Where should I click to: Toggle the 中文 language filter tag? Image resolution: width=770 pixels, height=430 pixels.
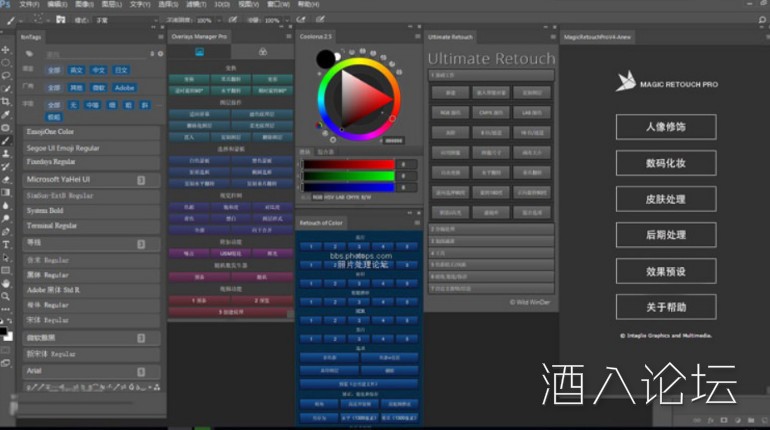pyautogui.click(x=99, y=70)
